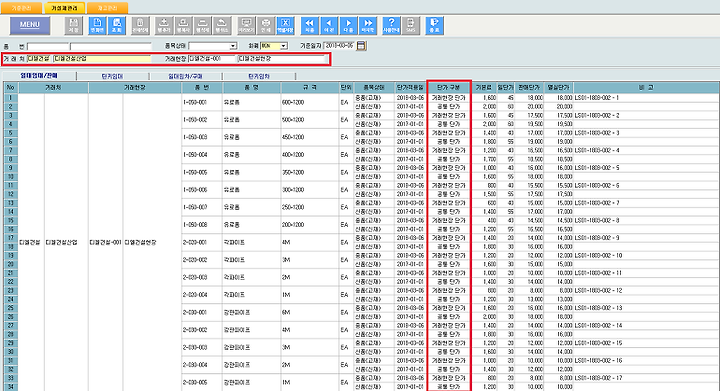Click the Exit (종료) door icon

pyautogui.click(x=434, y=25)
